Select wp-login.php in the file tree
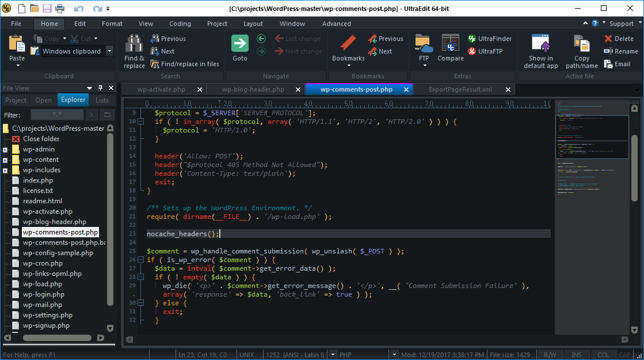This screenshot has width=644, height=360. 43,294
